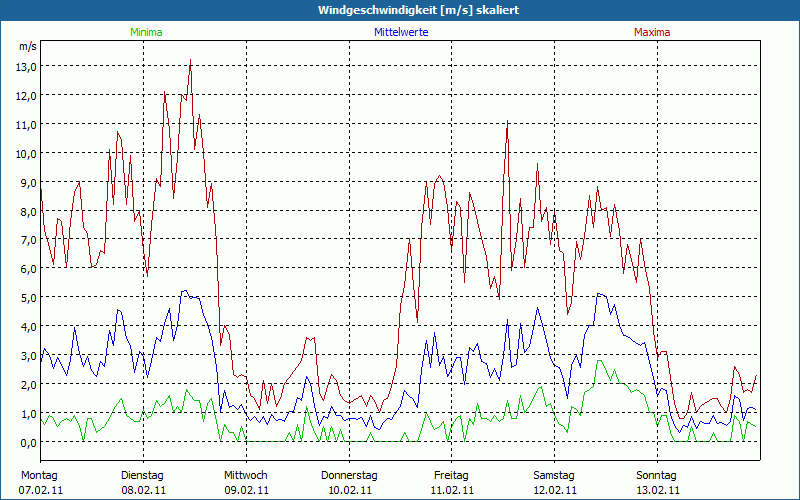Click the date '08.02.11'
This screenshot has height=500, width=800.
pyautogui.click(x=143, y=490)
